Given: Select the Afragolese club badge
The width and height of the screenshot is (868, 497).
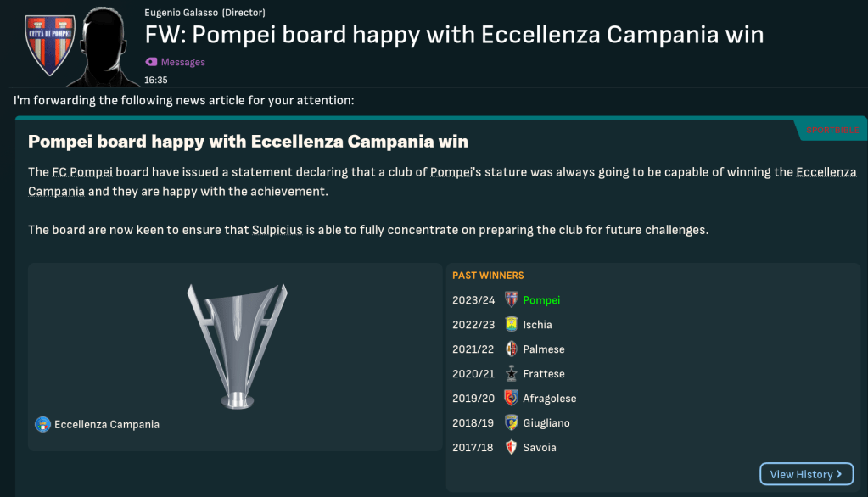Looking at the screenshot, I should 511,399.
